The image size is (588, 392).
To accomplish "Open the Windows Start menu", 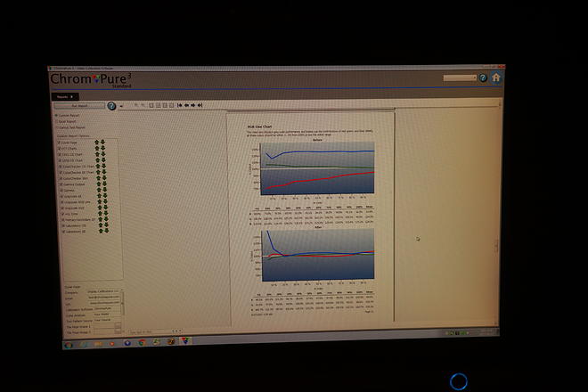I will coord(69,345).
